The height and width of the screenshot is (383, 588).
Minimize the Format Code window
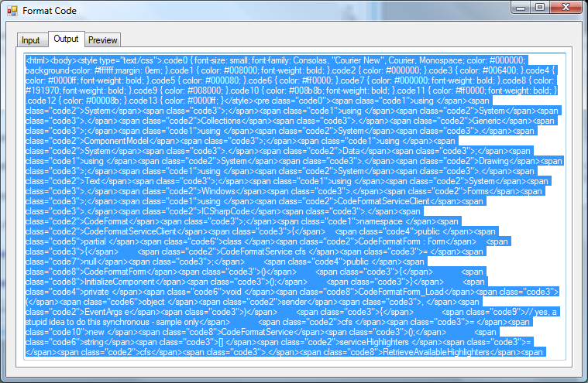pos(518,8)
